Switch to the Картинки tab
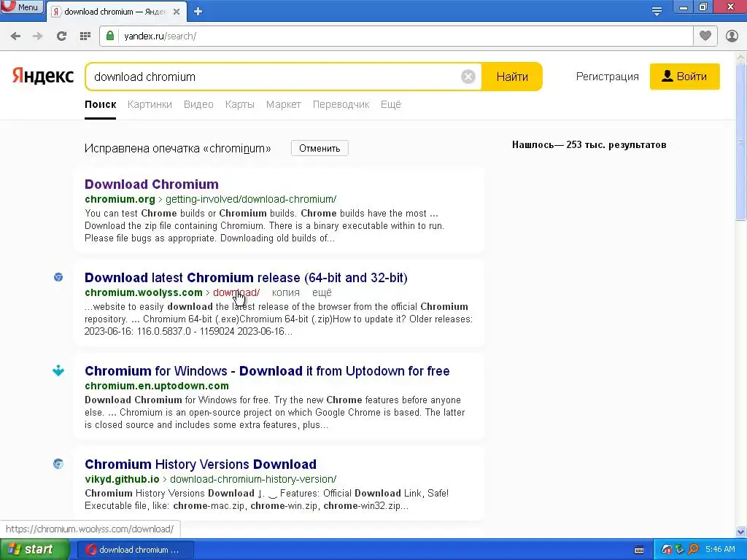This screenshot has width=747, height=560. (x=150, y=104)
